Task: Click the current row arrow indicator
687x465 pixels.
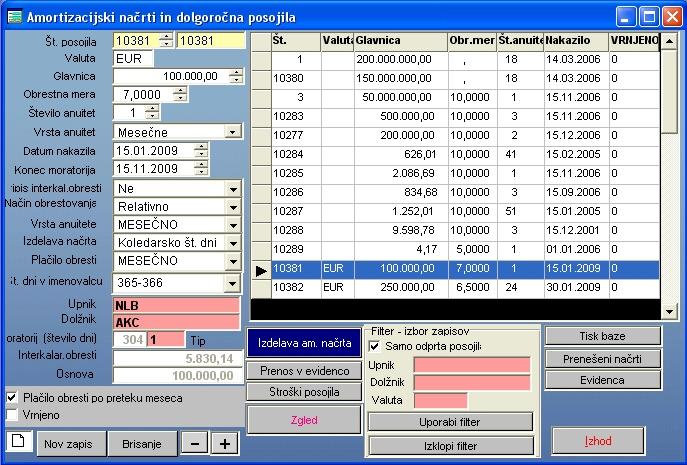Action: click(259, 270)
